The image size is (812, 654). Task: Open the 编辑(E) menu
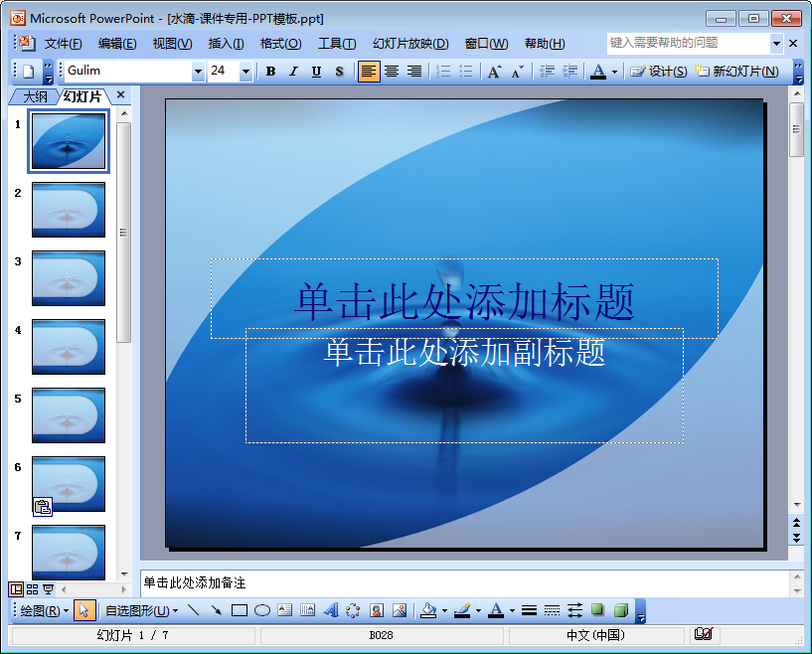point(117,44)
